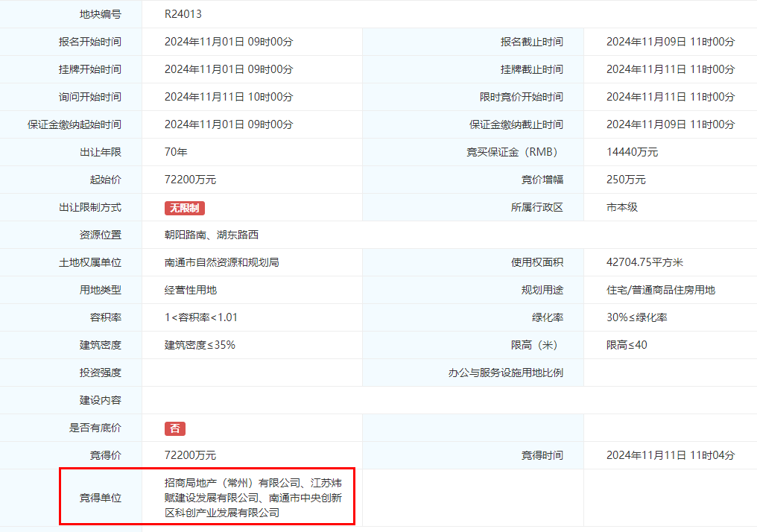Click the 资源位置 label
757x532 pixels.
(x=101, y=235)
